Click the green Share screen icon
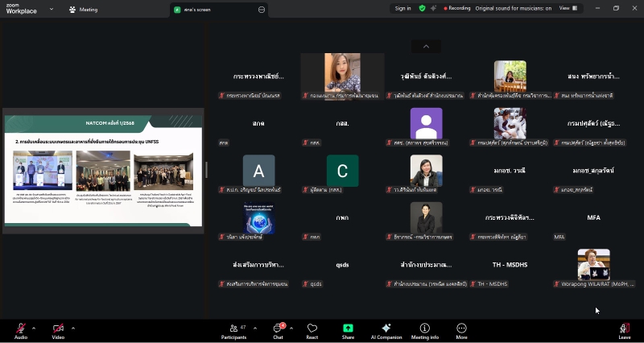 pos(348,329)
